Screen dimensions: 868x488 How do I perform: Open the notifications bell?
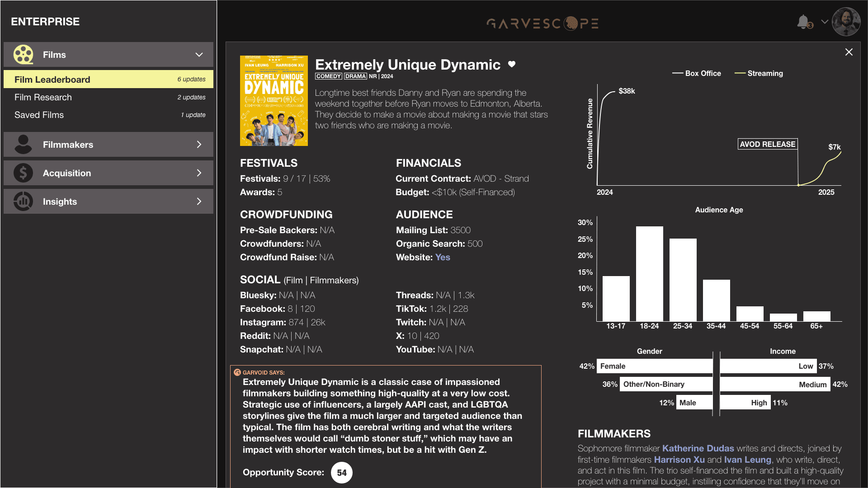coord(803,22)
